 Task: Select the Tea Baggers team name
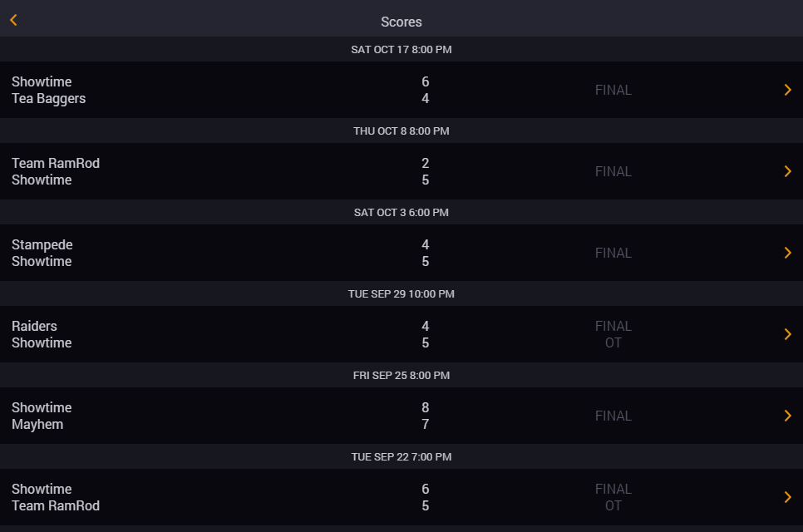(49, 99)
